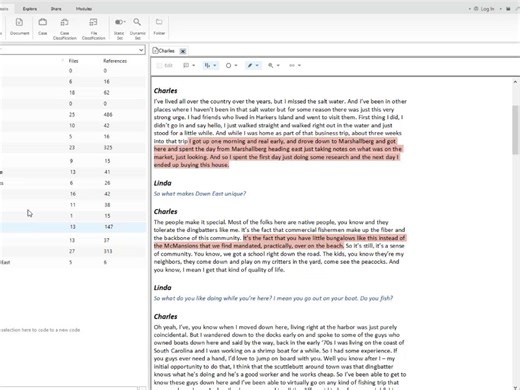Screen dimensions: 520x390
Task: Click the Dynamic Set magnifier icon
Action: 137,22
